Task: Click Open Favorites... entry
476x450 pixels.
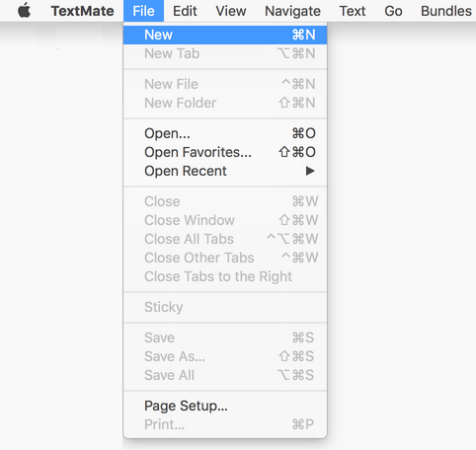Action: click(225, 152)
